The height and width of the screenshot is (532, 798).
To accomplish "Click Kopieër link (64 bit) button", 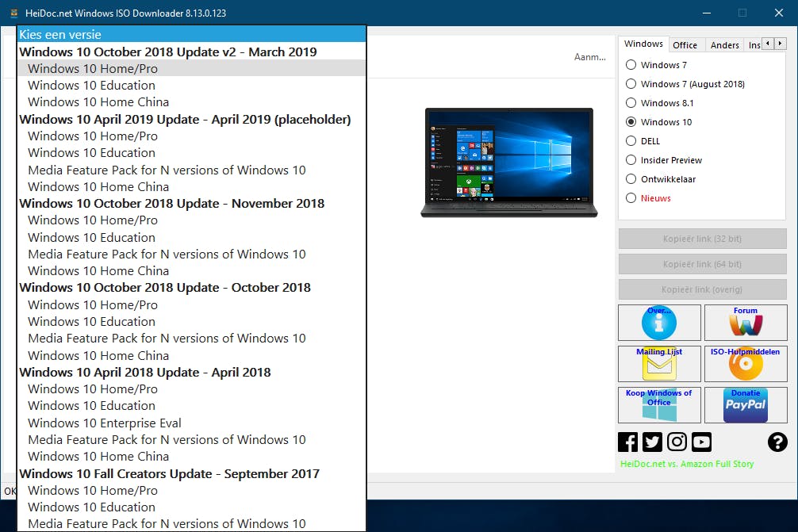I will (702, 264).
